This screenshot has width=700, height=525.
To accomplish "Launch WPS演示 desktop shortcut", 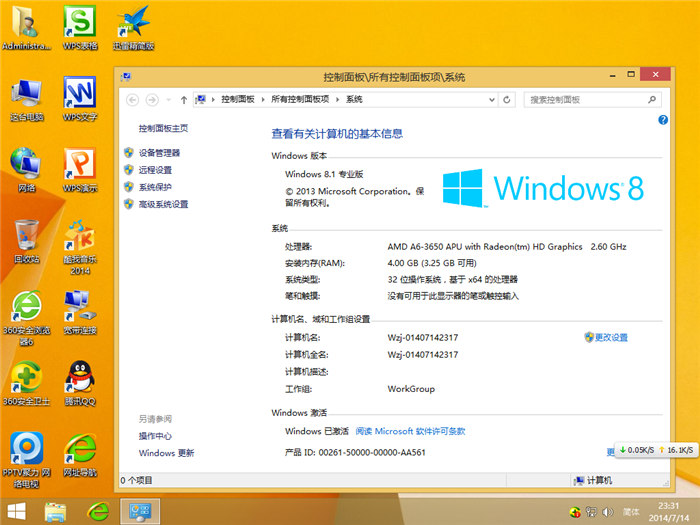I will 80,170.
